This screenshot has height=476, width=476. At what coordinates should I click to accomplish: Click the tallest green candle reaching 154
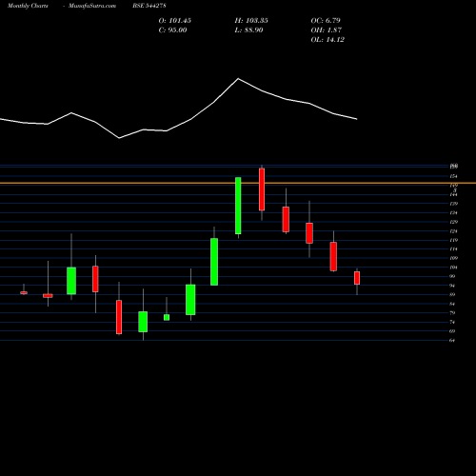(x=238, y=206)
